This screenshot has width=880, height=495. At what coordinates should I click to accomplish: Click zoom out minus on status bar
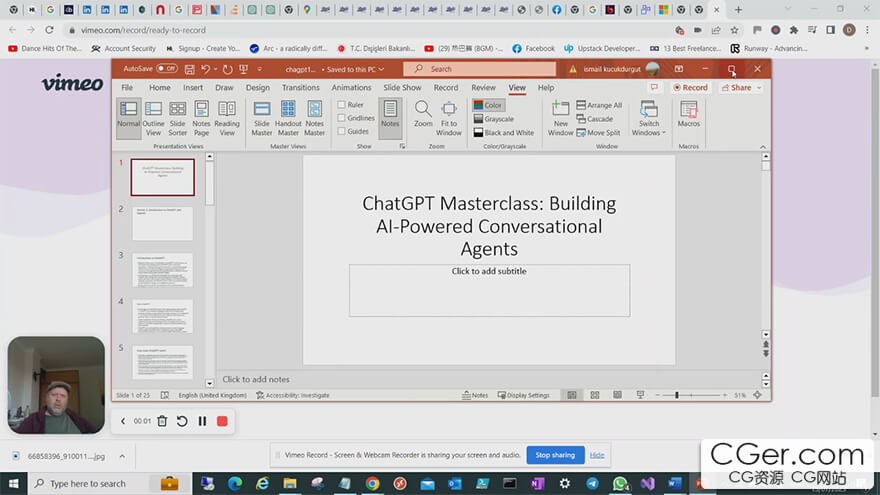coord(658,395)
